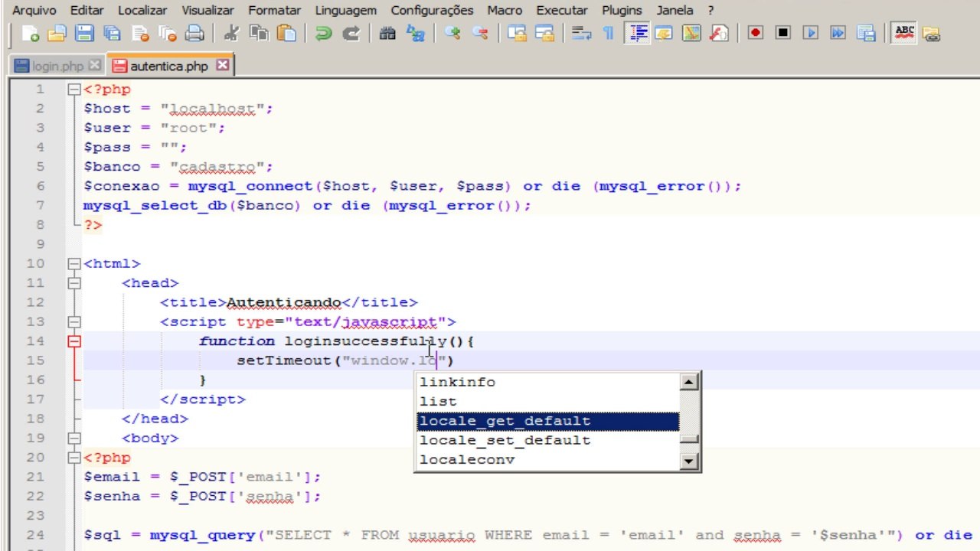Click the Function List toolbar icon
This screenshot has width=980, height=551.
[x=719, y=34]
